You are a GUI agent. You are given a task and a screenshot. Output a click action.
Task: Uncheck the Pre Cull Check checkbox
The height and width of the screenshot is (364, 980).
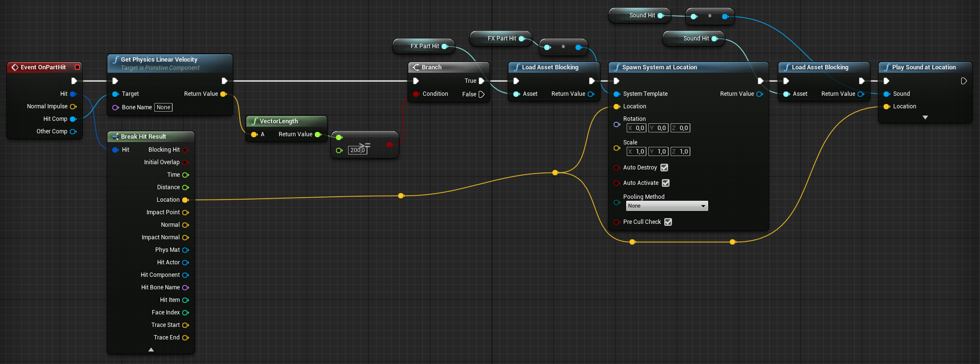coord(668,222)
